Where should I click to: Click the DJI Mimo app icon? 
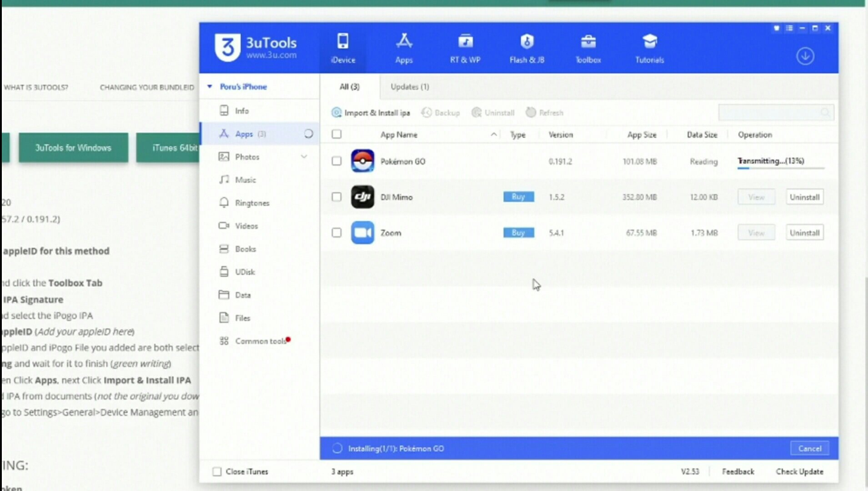tap(362, 197)
